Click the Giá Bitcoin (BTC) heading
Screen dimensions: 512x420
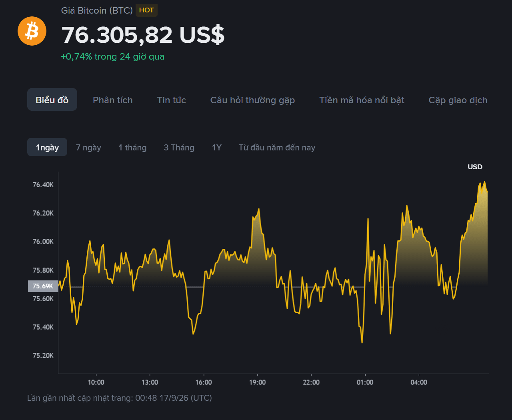97,10
